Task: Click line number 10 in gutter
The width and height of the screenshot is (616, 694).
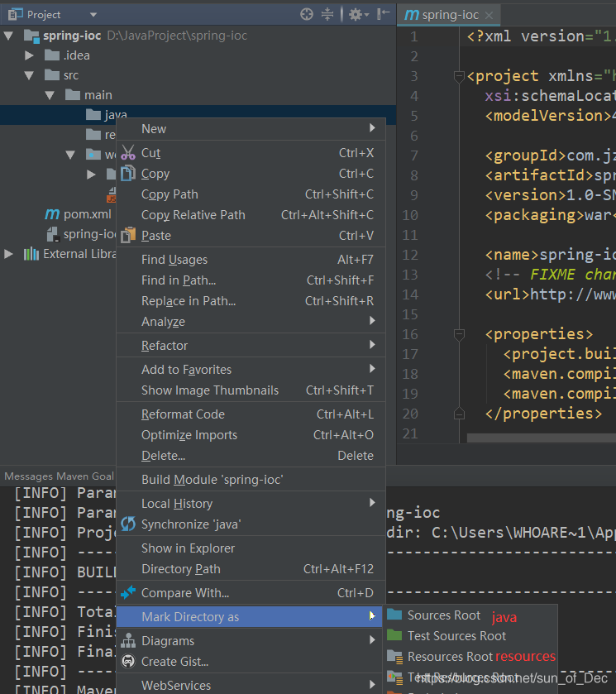Action: [410, 215]
